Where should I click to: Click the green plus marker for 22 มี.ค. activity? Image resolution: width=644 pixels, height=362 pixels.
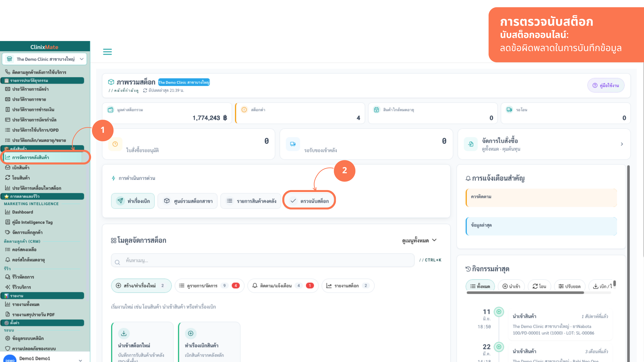click(x=499, y=347)
